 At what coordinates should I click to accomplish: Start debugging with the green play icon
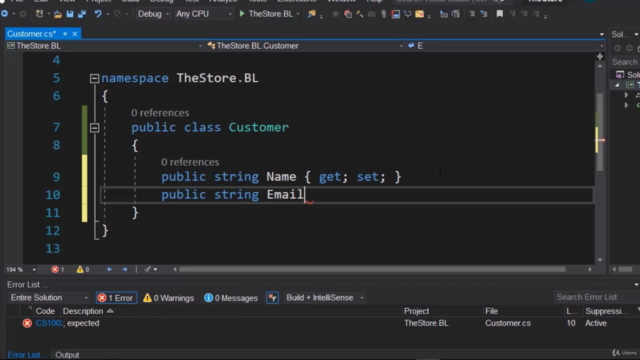point(242,14)
